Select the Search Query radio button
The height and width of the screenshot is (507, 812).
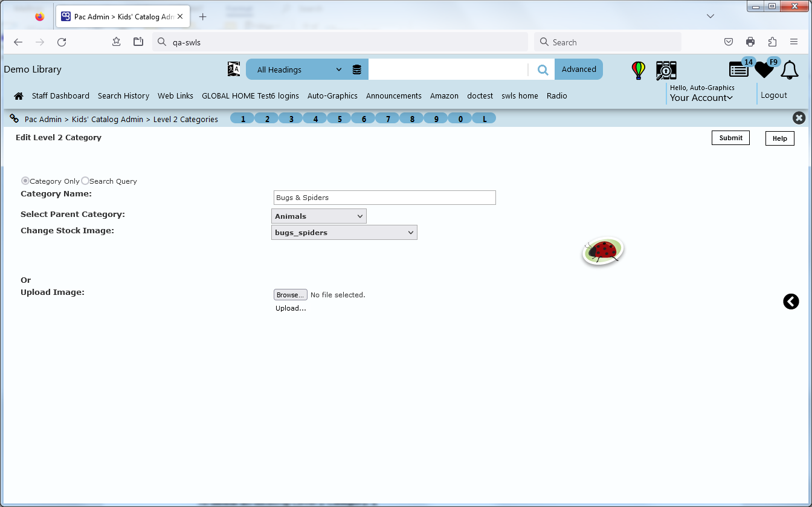(85, 181)
